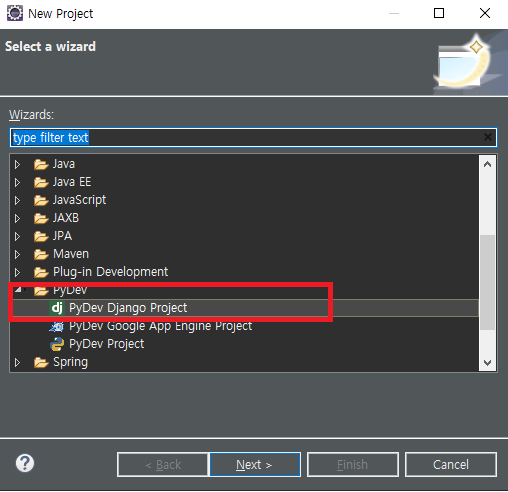Click the Google App Engine project icon

click(57, 327)
